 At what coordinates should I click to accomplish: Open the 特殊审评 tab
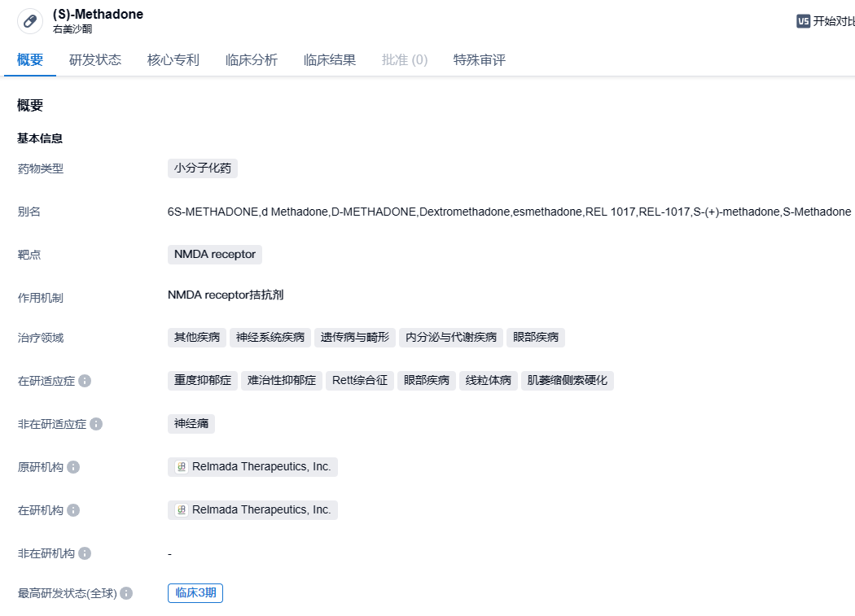click(480, 60)
